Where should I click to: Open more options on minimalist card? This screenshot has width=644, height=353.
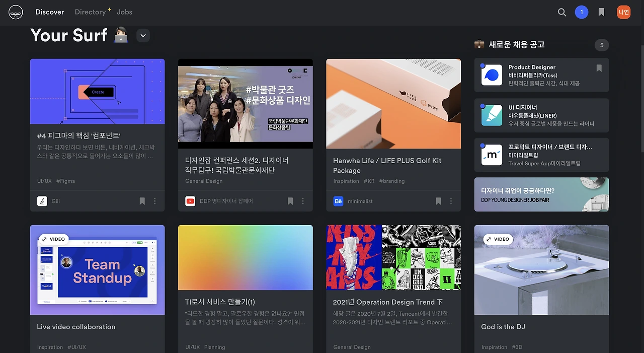[x=451, y=201]
